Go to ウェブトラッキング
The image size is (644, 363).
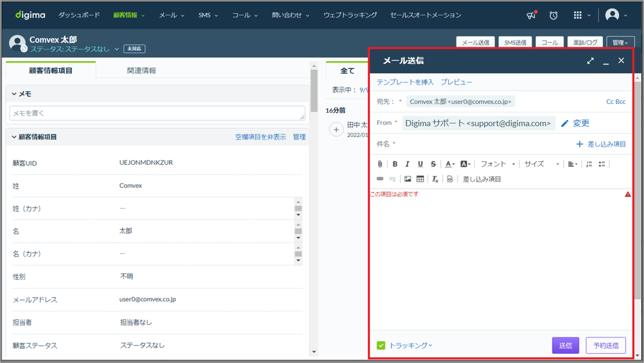pos(350,15)
